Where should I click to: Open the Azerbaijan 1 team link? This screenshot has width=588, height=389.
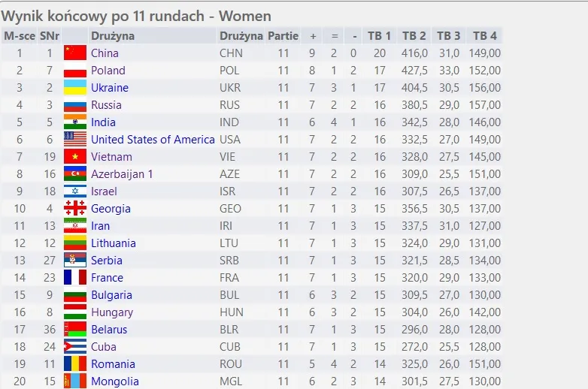pyautogui.click(x=122, y=174)
